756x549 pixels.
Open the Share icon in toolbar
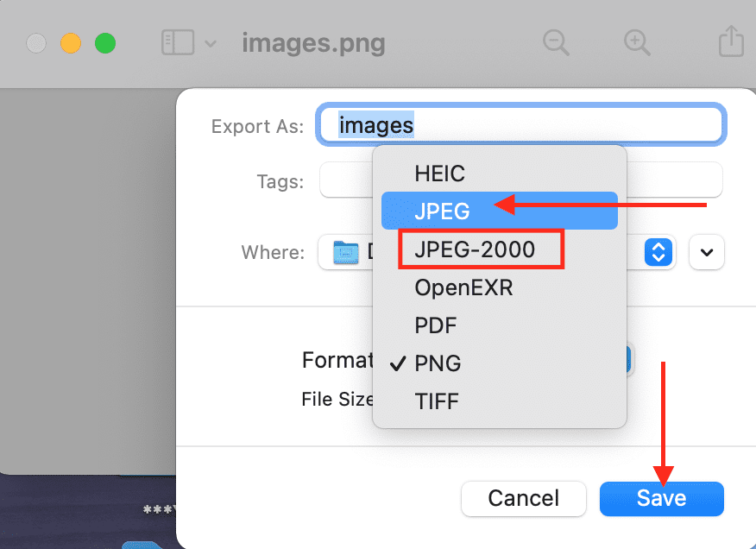(x=730, y=41)
